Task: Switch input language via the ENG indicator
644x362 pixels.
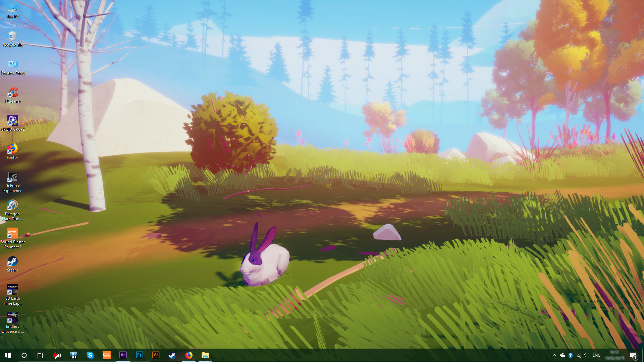Action: [596, 355]
